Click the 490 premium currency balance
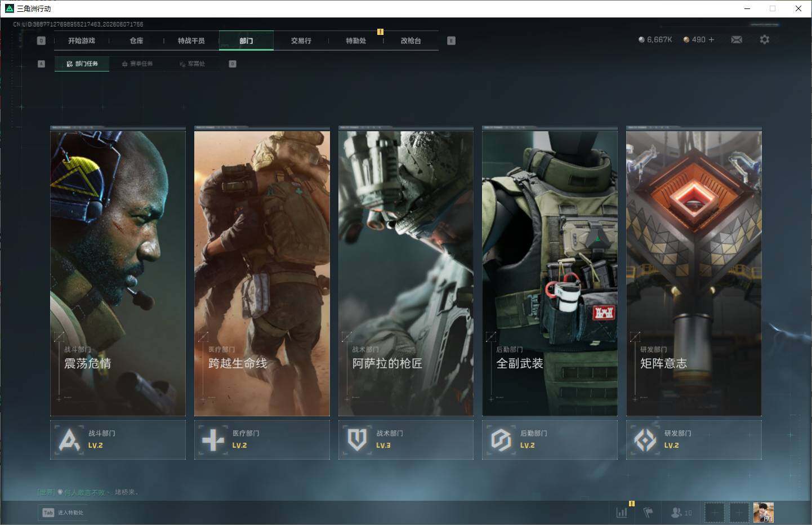 click(694, 39)
